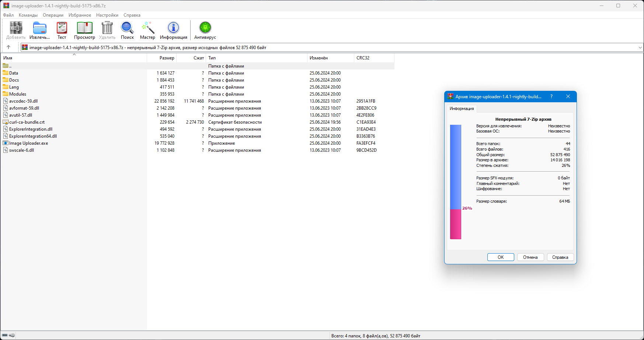Open the Избранное menu
The width and height of the screenshot is (644, 340).
click(80, 15)
